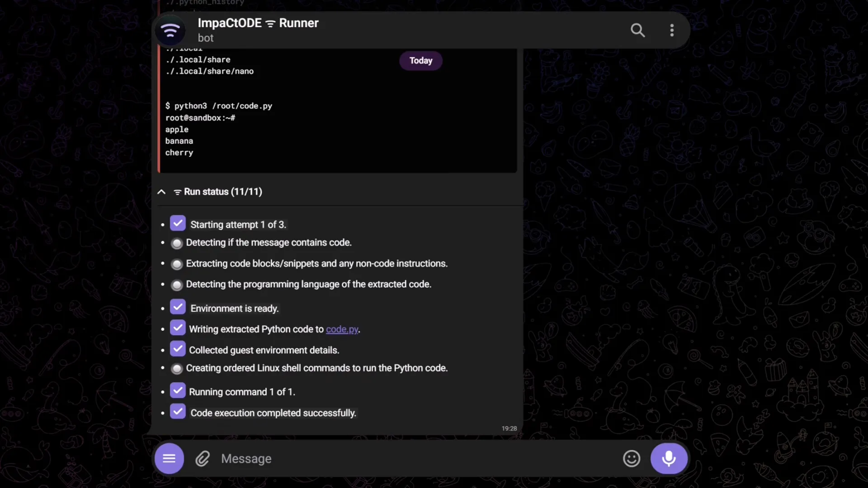Screen dimensions: 868x488
Task: Click the '$ python3 /root/code.py' command line
Action: [219, 106]
